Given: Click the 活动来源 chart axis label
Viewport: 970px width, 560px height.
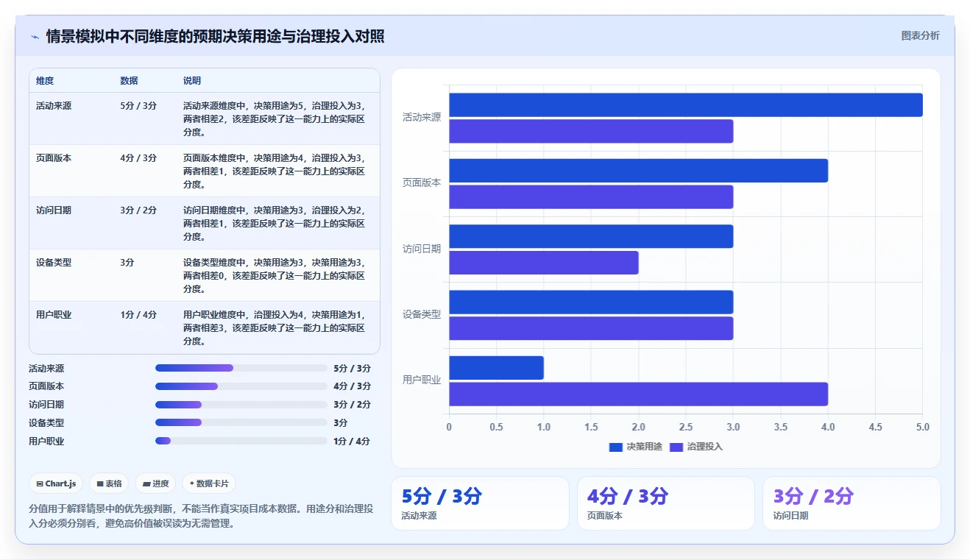Looking at the screenshot, I should 422,117.
